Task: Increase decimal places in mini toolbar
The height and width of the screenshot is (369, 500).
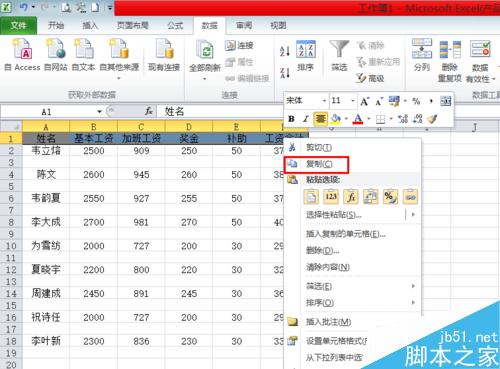Action: pyautogui.click(x=403, y=119)
